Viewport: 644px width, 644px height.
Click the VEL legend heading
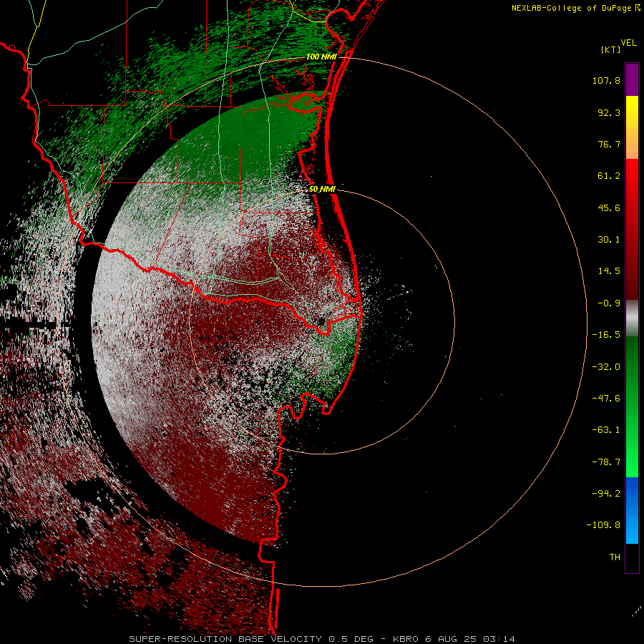click(x=628, y=43)
